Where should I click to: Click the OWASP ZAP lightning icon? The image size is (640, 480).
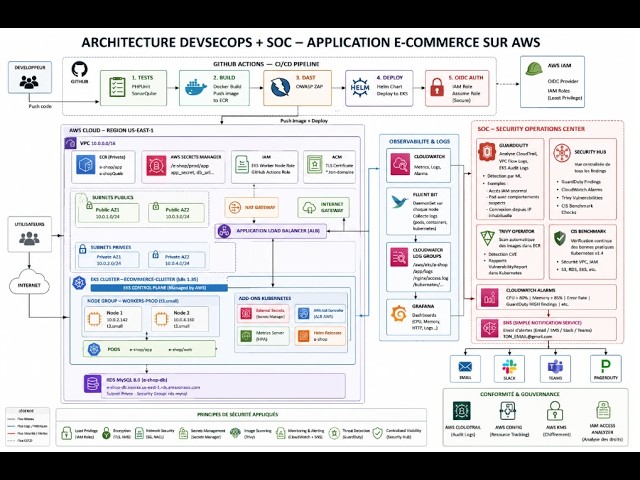(x=280, y=87)
